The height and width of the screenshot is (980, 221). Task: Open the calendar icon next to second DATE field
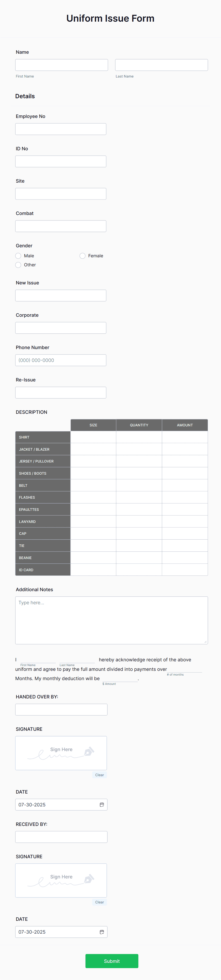click(x=102, y=932)
